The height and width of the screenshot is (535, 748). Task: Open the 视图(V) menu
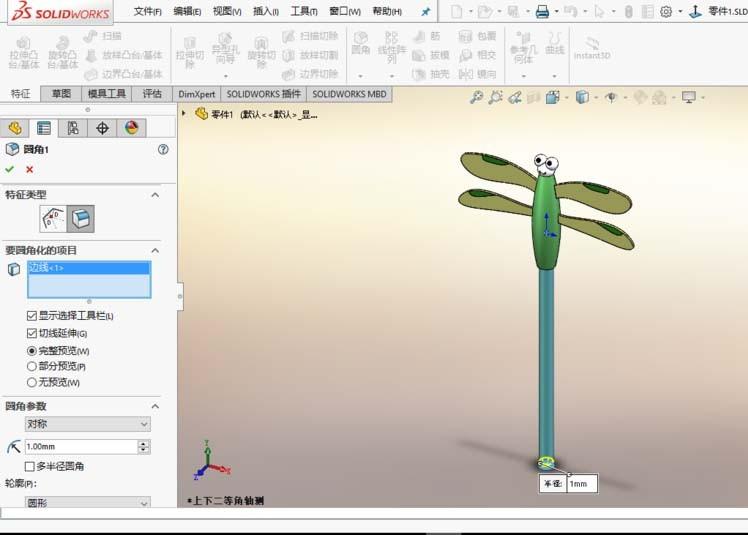[x=227, y=11]
